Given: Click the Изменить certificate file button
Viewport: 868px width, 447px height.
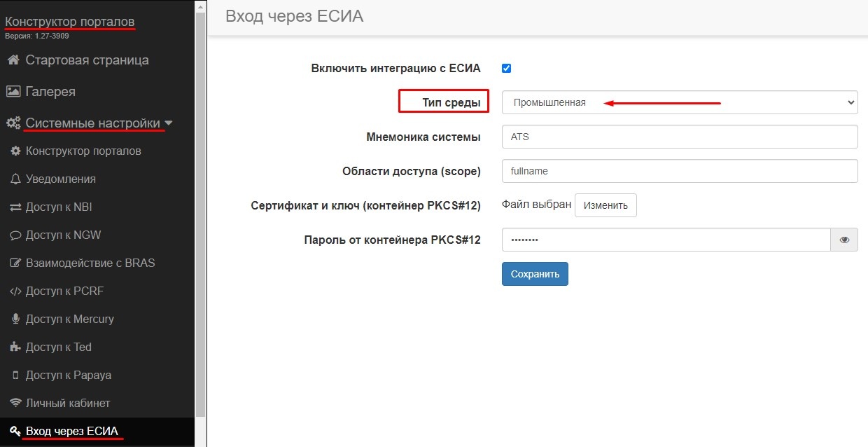Looking at the screenshot, I should click(x=605, y=205).
